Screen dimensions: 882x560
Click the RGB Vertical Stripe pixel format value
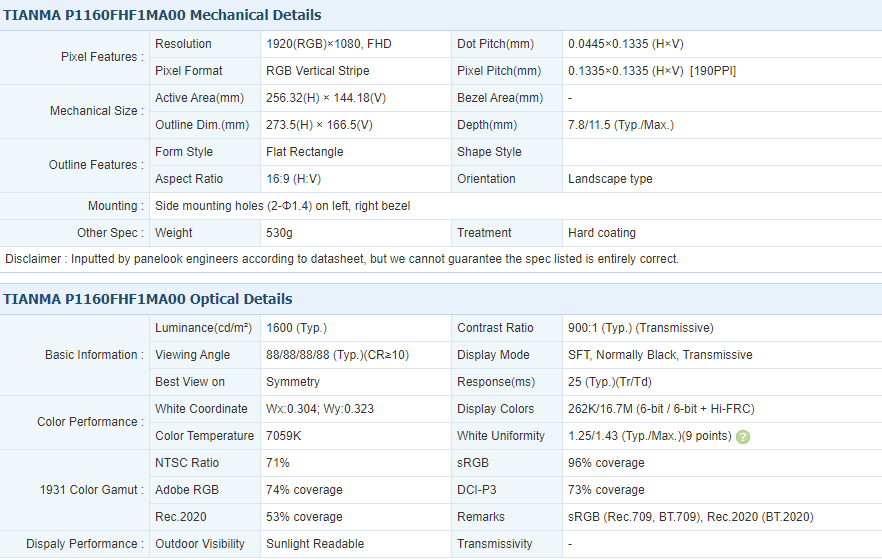(x=317, y=71)
